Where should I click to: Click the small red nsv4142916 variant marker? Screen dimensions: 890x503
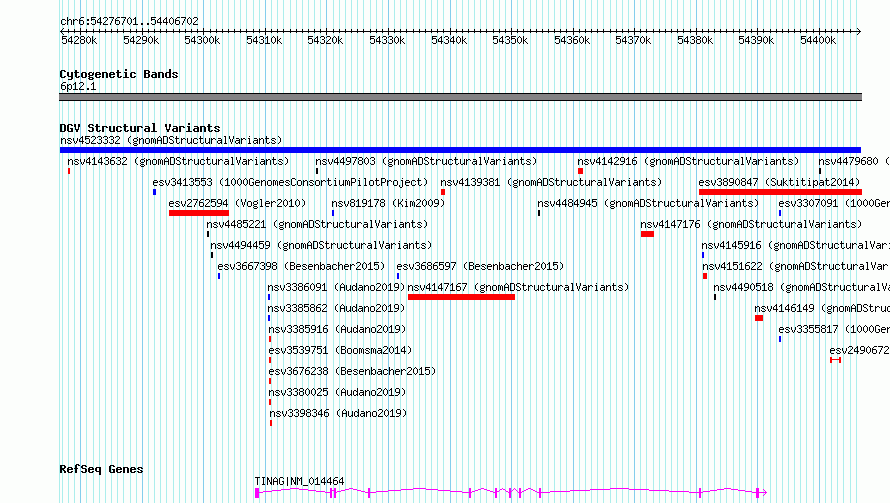click(x=581, y=171)
